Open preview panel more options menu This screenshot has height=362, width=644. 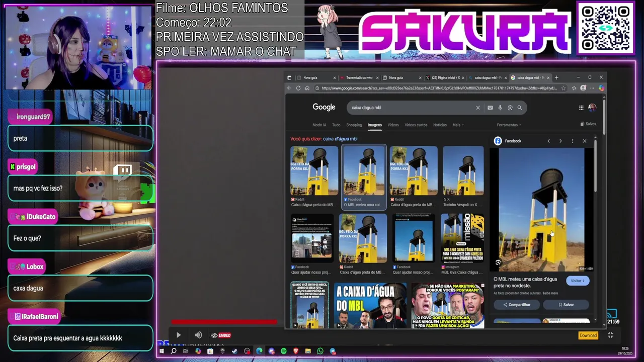573,141
